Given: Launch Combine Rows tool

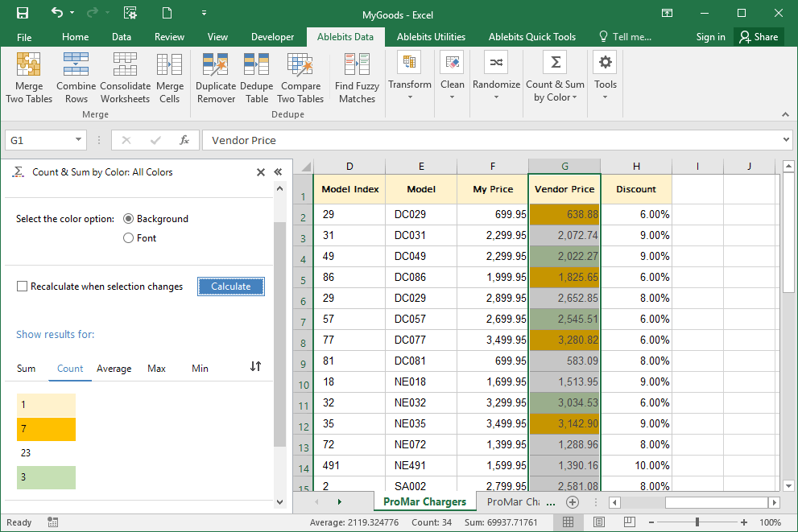Looking at the screenshot, I should click(76, 78).
